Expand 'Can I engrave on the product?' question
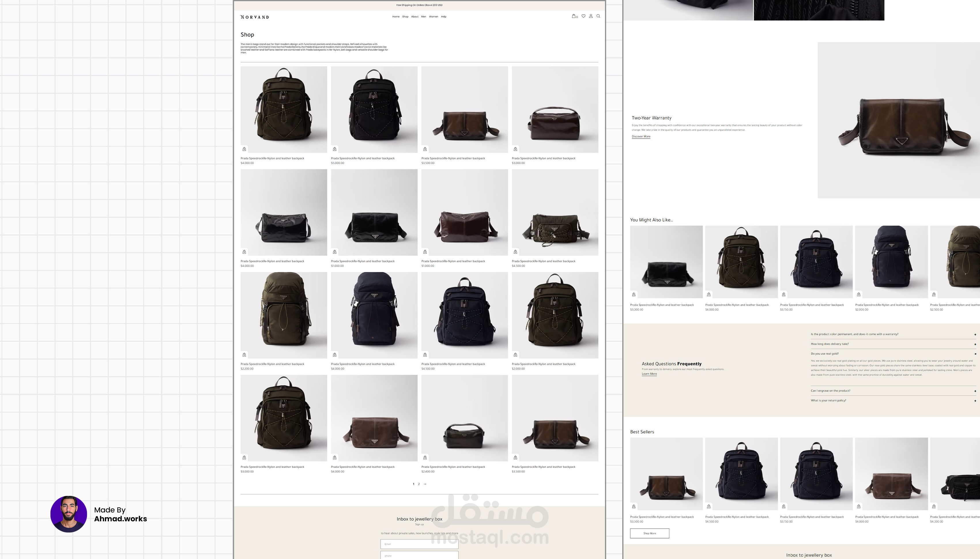 click(975, 391)
